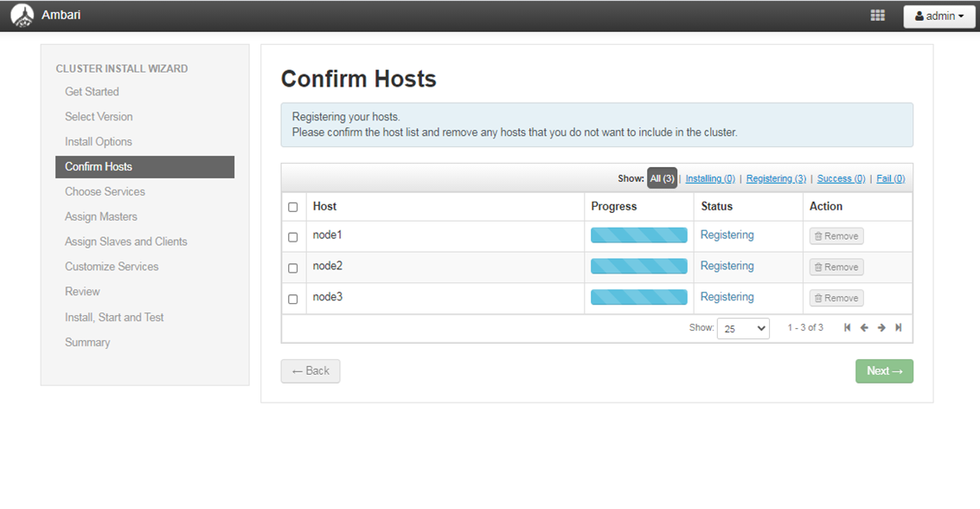Screen dimensions: 980x509
Task: Open Install Options wizard step
Action: (98, 142)
